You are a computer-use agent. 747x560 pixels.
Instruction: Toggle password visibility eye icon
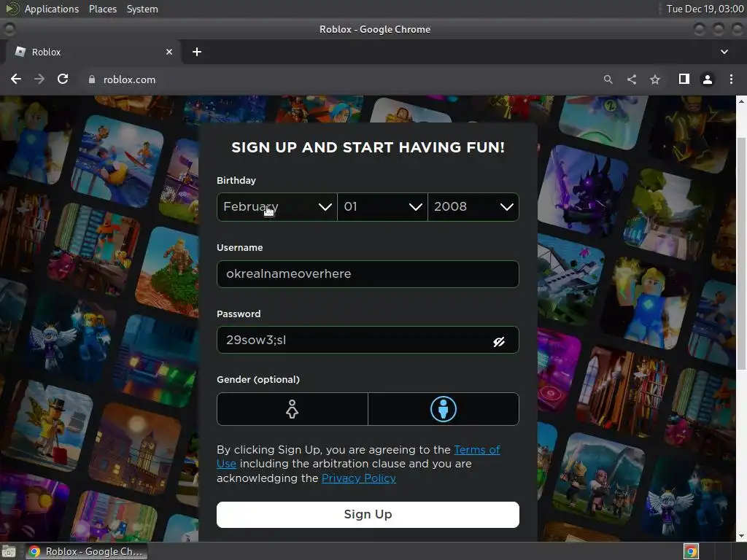pos(499,341)
